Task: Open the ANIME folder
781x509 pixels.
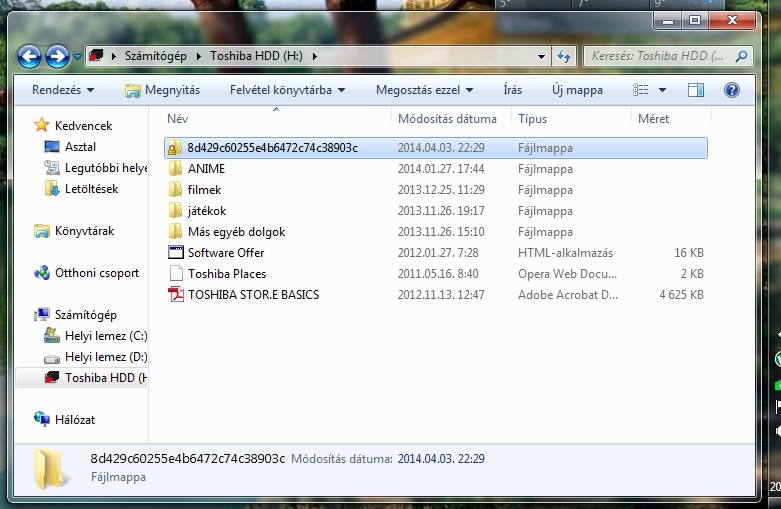Action: pyautogui.click(x=206, y=169)
